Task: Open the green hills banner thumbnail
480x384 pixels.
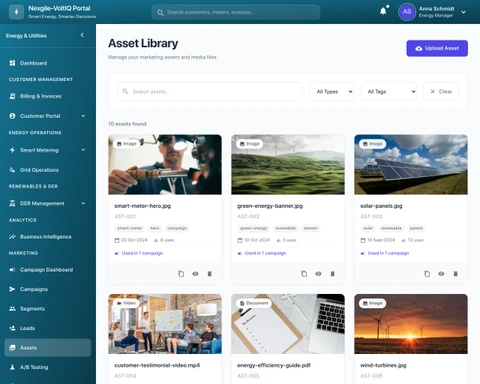Action: [x=288, y=164]
